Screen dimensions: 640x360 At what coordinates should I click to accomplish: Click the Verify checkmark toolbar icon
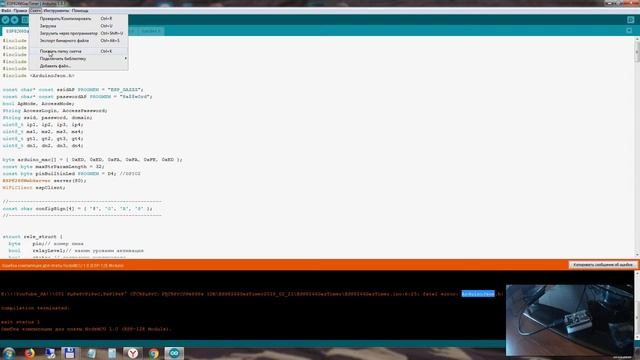(x=5, y=20)
